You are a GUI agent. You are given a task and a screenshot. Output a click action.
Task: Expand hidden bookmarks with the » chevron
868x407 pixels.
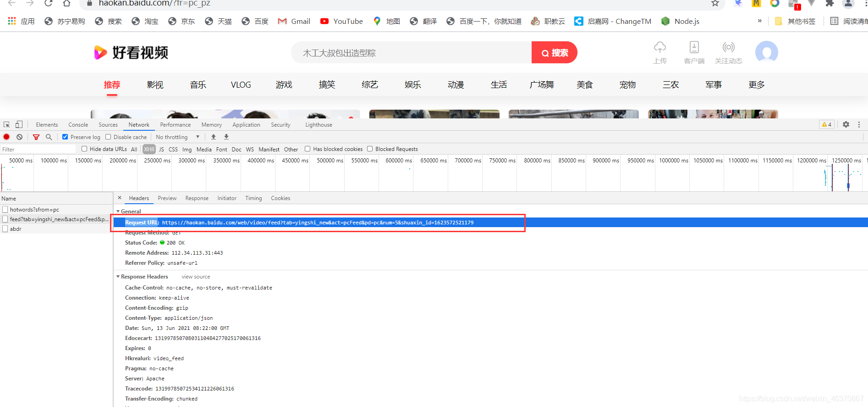click(x=759, y=21)
